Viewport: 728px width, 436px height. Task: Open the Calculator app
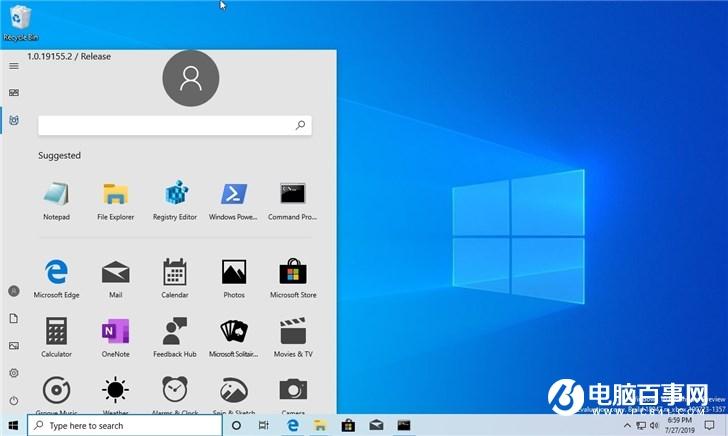(56, 338)
